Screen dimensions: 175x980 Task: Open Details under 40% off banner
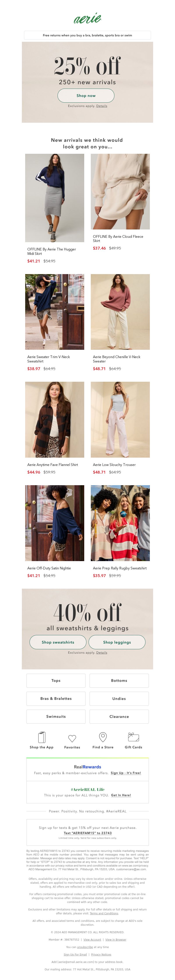101,652
